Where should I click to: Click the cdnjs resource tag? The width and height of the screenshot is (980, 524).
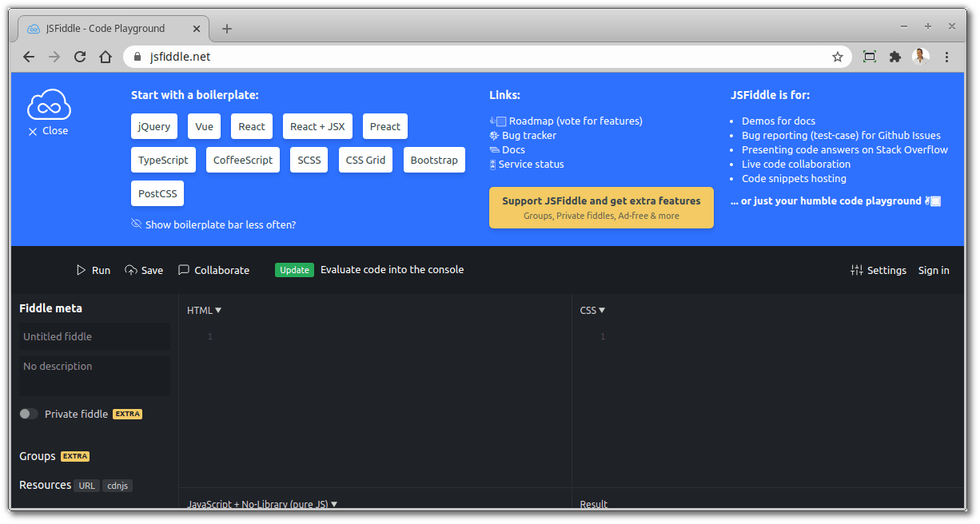pyautogui.click(x=118, y=485)
